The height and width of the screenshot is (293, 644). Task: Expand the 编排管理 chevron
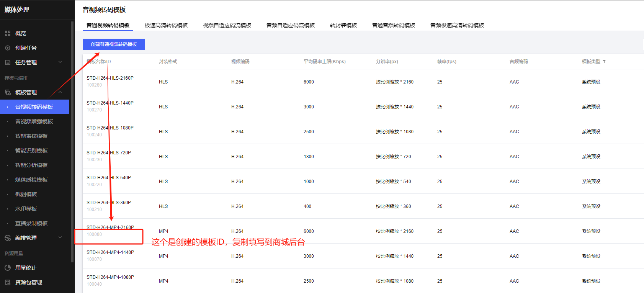click(60, 237)
